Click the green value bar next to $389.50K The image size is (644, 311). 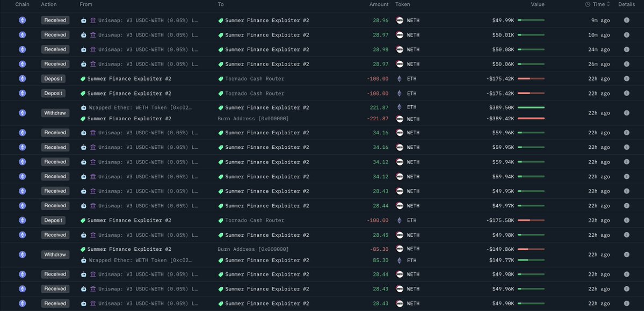[x=531, y=107]
